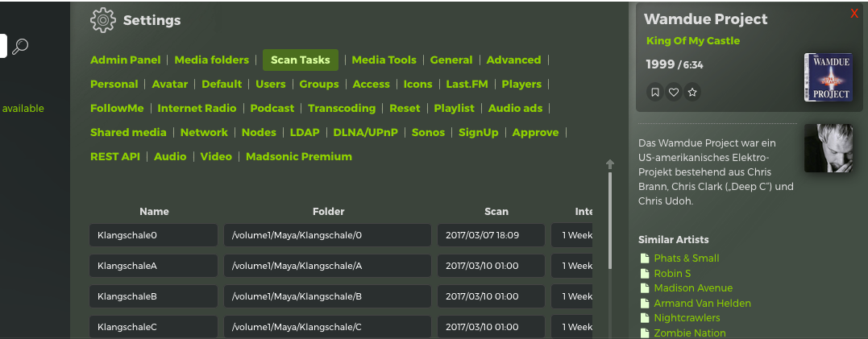The image size is (868, 339).
Task: Open the LDAP settings tab
Action: point(305,132)
